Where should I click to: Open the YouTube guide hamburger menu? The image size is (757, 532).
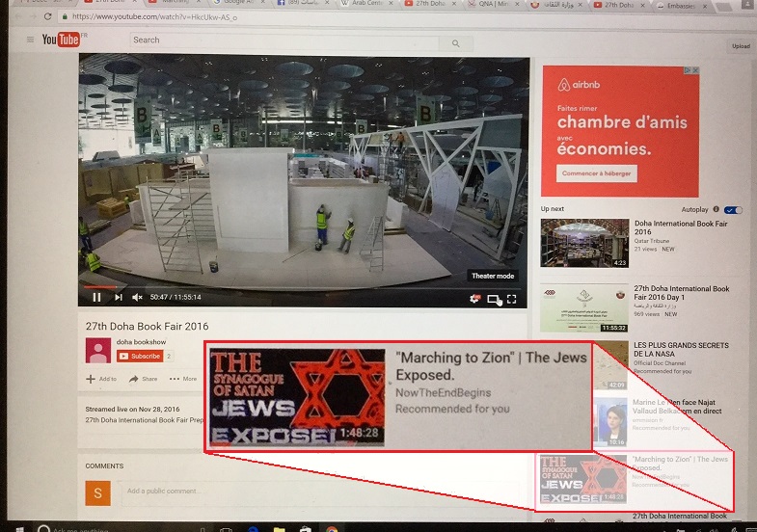30,40
